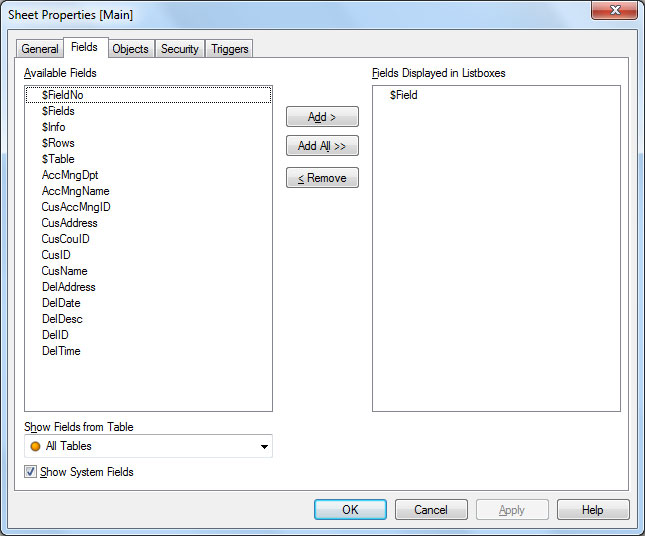Select $FieldNo in Available Fields
645x536 pixels.
click(148, 95)
